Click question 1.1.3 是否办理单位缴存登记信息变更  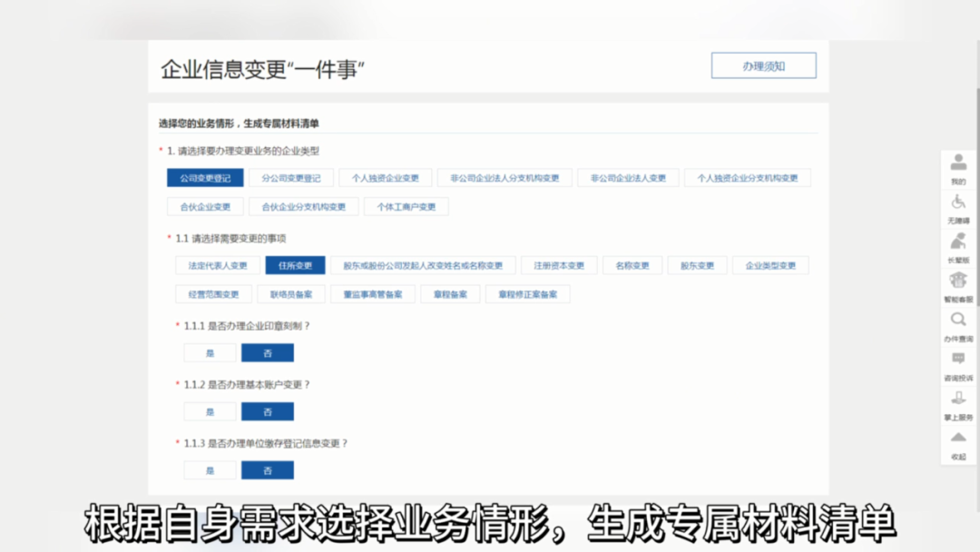coord(266,443)
